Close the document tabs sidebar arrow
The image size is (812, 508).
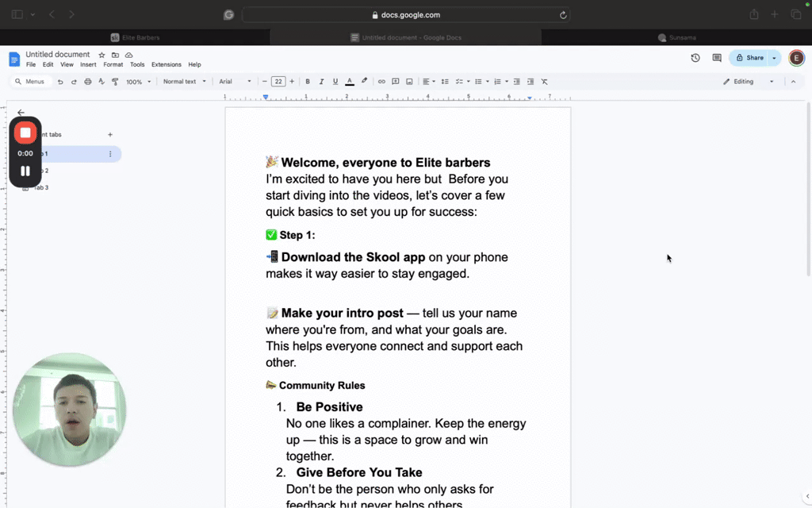pos(21,113)
